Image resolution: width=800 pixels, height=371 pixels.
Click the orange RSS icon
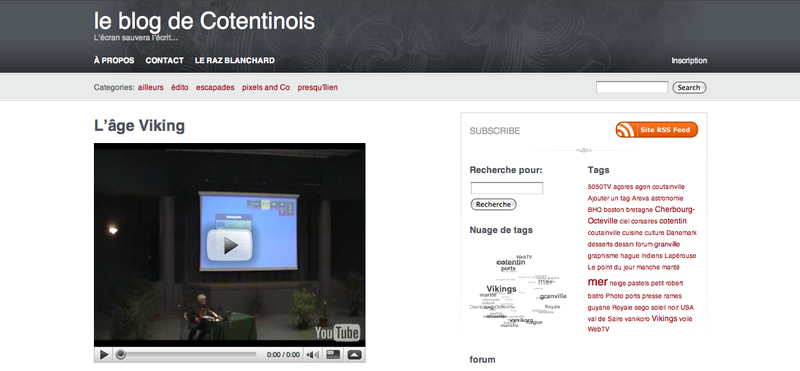pos(625,130)
